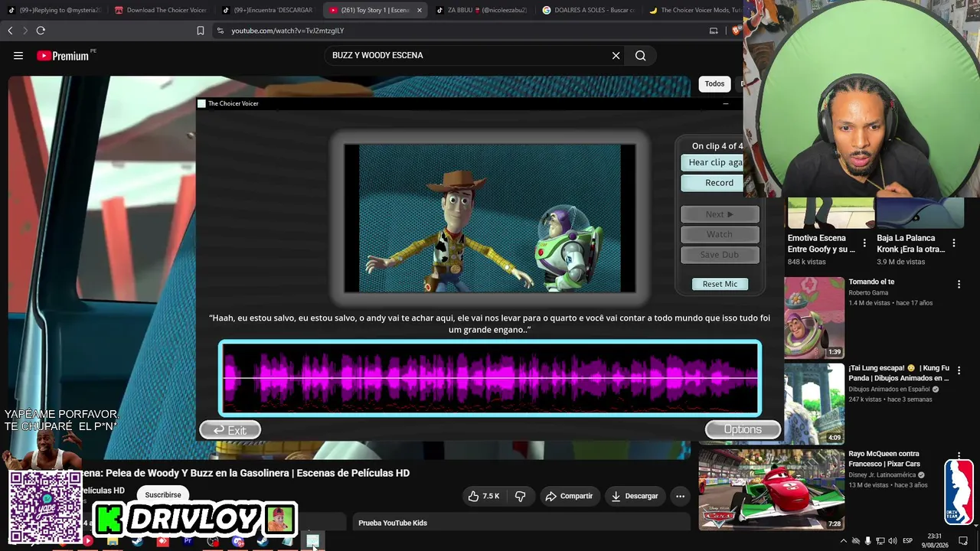Reload the YouTube page
980x551 pixels.
[x=41, y=31]
